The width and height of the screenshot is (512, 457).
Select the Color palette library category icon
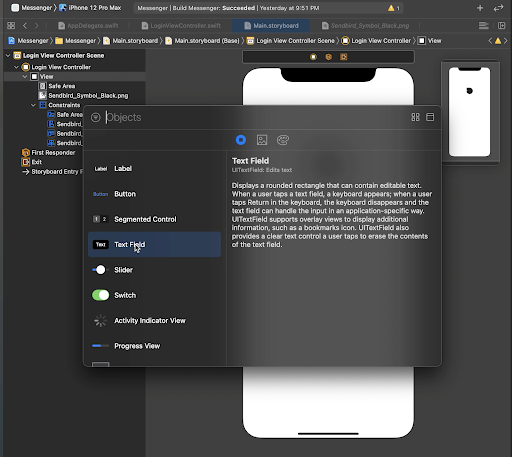pos(283,140)
